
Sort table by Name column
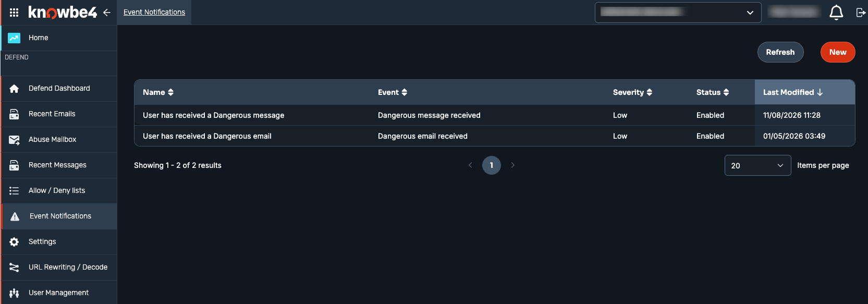pyautogui.click(x=158, y=92)
